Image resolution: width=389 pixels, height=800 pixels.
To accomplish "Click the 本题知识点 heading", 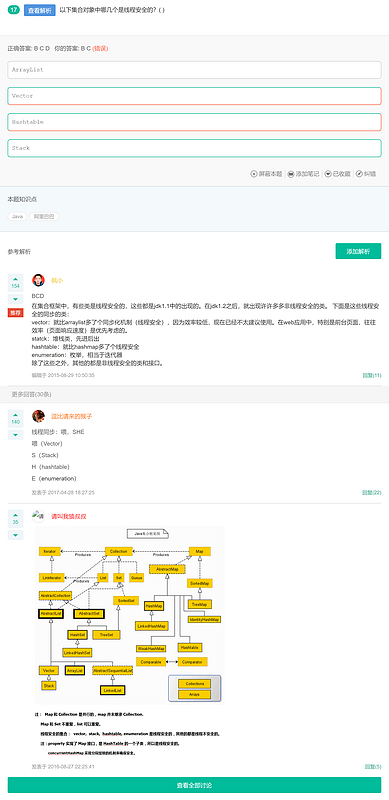I will [22, 199].
